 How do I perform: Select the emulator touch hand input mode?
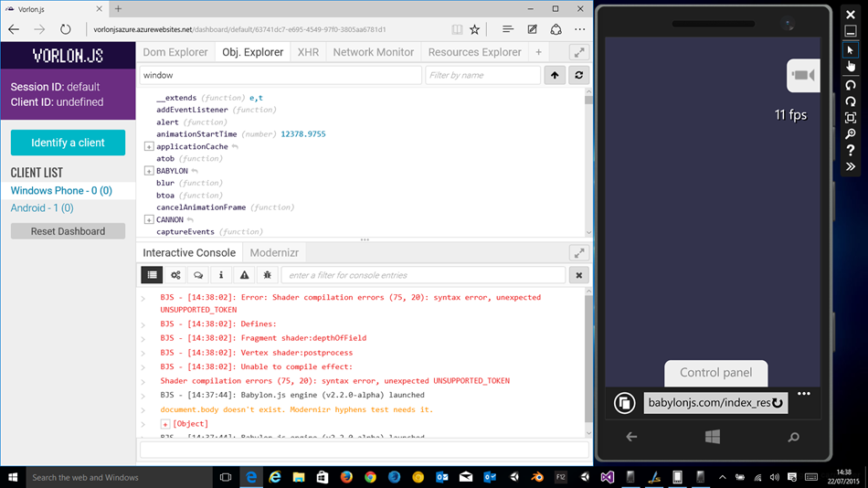pos(850,66)
